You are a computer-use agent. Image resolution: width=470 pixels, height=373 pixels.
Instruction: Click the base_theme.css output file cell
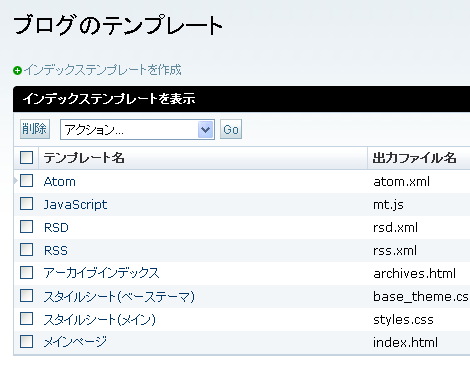pyautogui.click(x=421, y=297)
